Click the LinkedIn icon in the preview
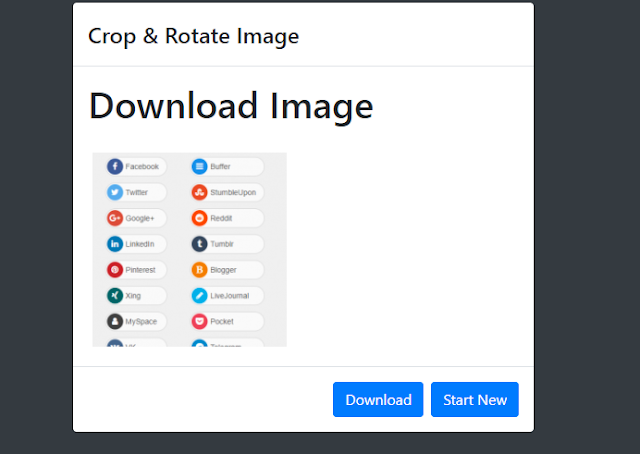The width and height of the screenshot is (640, 454). pos(115,244)
